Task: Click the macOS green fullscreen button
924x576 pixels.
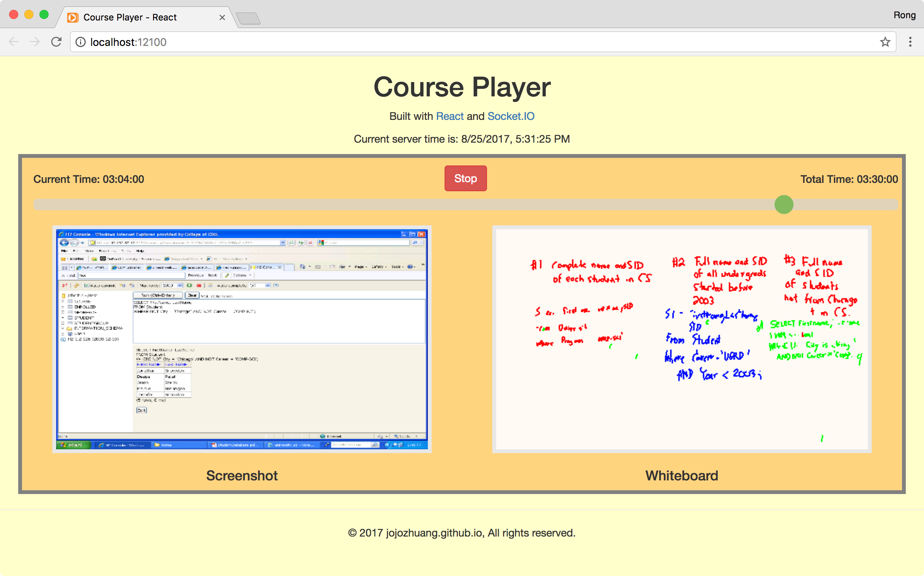Action: click(x=44, y=15)
